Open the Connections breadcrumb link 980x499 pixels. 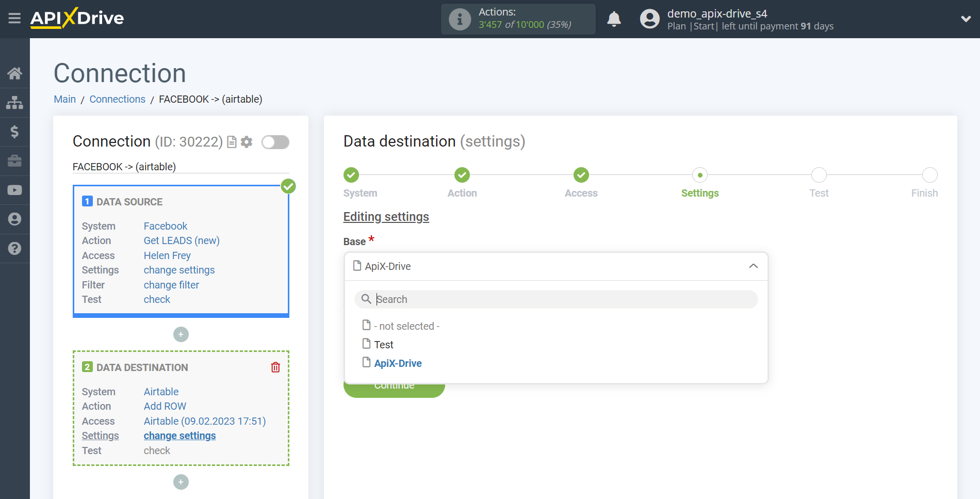pyautogui.click(x=118, y=99)
